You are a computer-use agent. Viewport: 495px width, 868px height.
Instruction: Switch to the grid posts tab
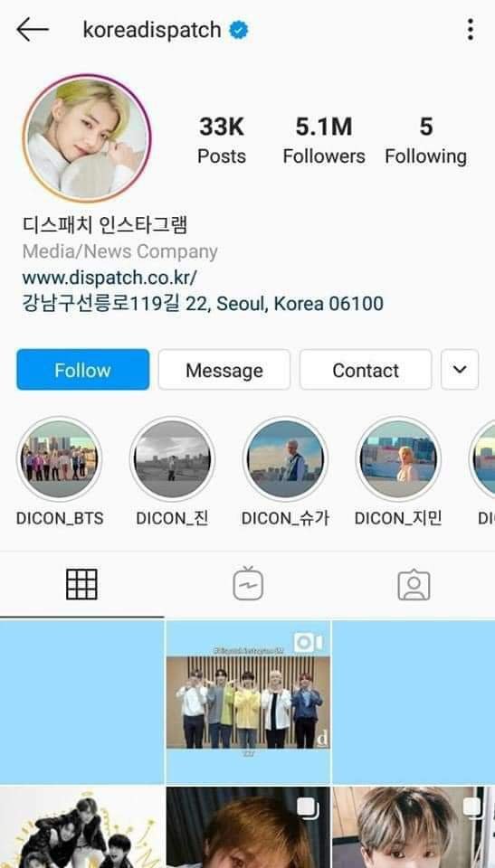tap(81, 585)
